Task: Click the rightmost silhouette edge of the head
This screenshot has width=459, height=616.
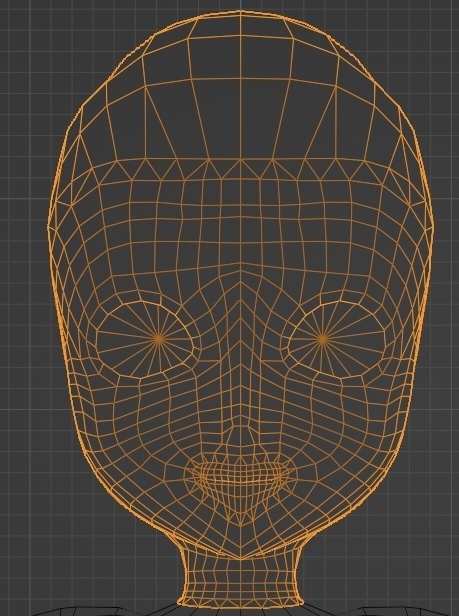Action: 433,228
